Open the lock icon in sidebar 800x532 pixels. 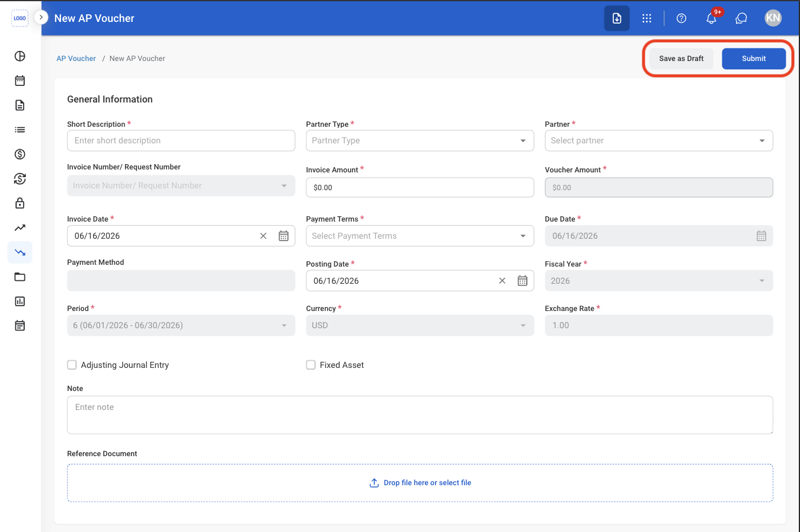coord(20,203)
